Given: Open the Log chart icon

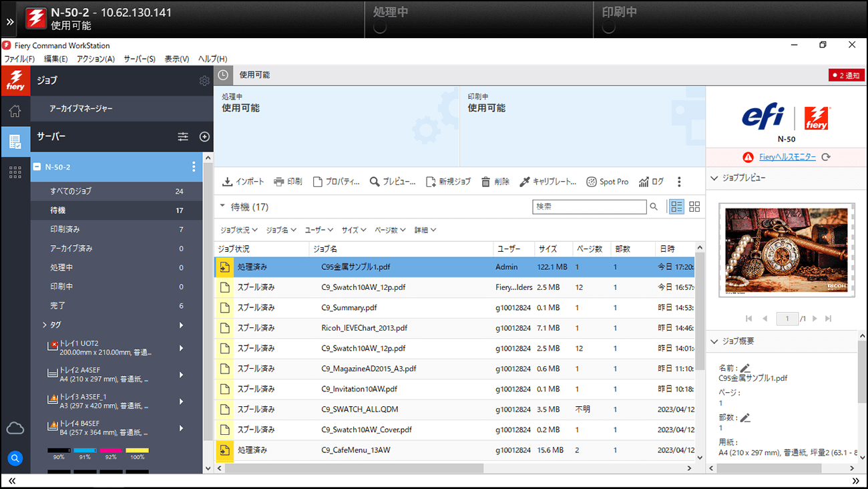Looking at the screenshot, I should (644, 182).
